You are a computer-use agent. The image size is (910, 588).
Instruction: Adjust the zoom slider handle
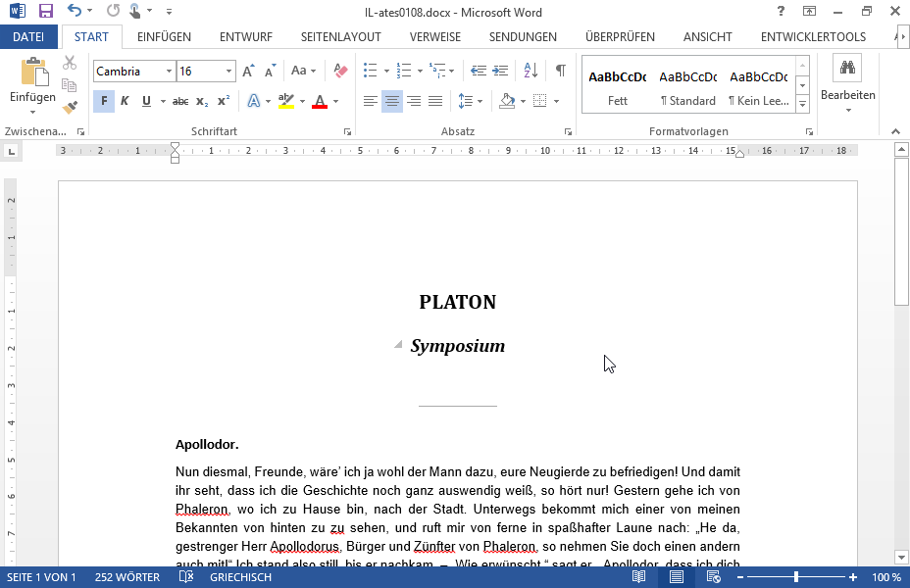tap(796, 577)
